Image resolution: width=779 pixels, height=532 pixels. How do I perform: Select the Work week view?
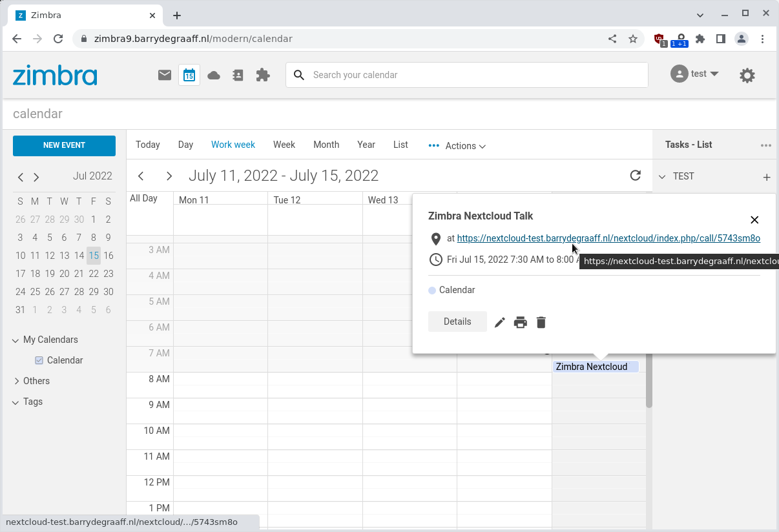[x=233, y=145]
